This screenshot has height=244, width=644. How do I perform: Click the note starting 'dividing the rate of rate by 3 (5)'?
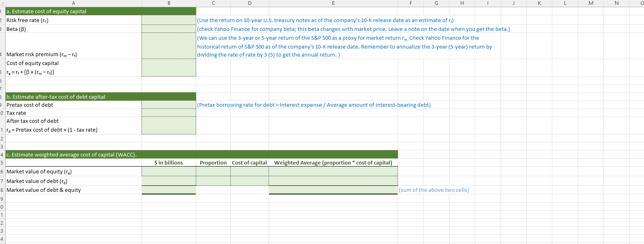pyautogui.click(x=268, y=55)
